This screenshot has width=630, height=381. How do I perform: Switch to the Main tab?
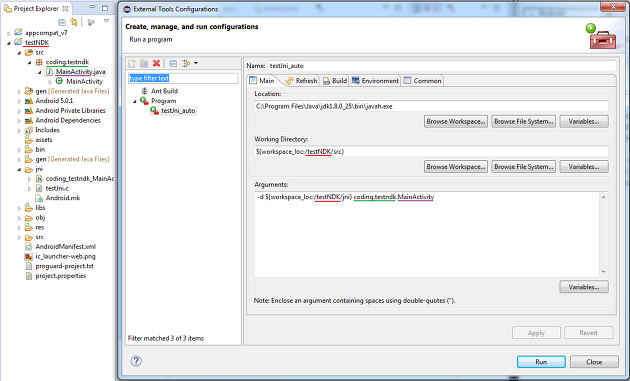click(262, 81)
